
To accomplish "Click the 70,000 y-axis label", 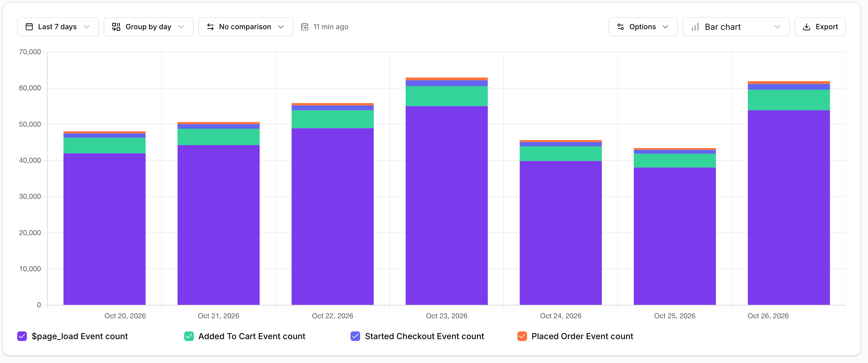I will point(30,52).
